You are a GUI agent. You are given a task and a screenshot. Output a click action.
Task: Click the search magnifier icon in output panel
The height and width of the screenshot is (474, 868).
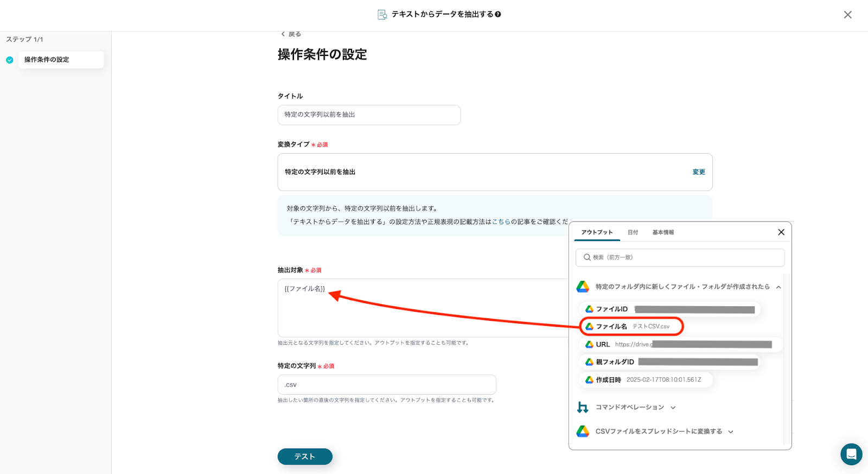click(586, 257)
